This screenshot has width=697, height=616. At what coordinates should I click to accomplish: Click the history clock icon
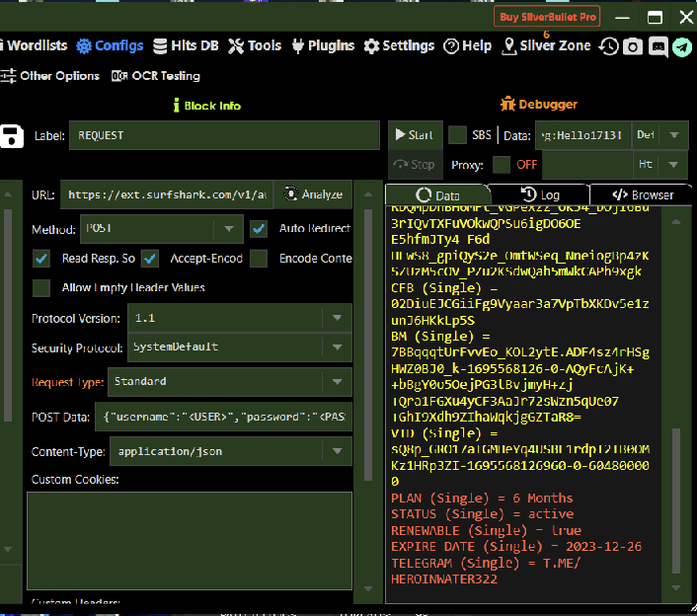[x=608, y=46]
